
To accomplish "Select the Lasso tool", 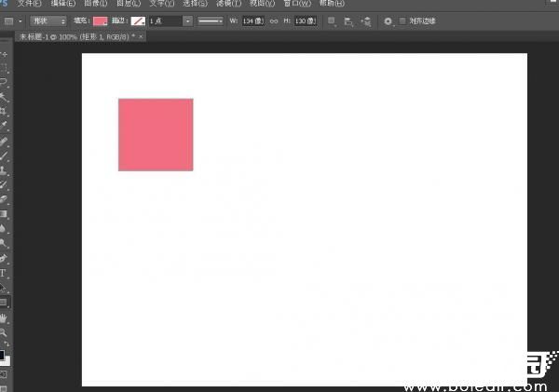I will coord(4,82).
